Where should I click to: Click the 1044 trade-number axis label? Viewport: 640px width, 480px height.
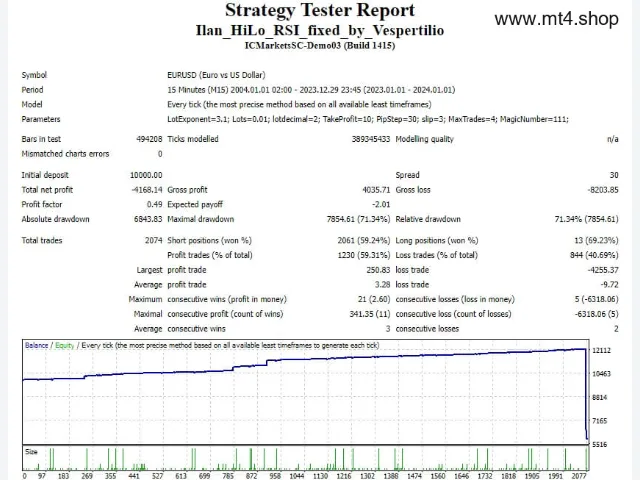tap(297, 476)
